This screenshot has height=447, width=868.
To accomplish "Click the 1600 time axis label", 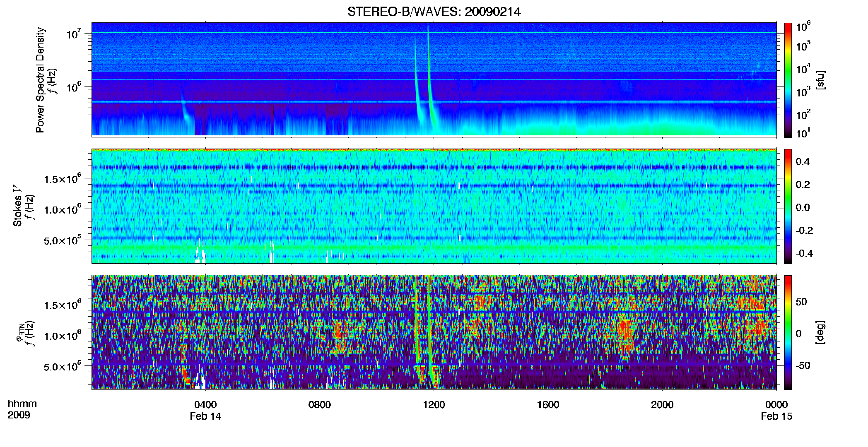I will (548, 405).
